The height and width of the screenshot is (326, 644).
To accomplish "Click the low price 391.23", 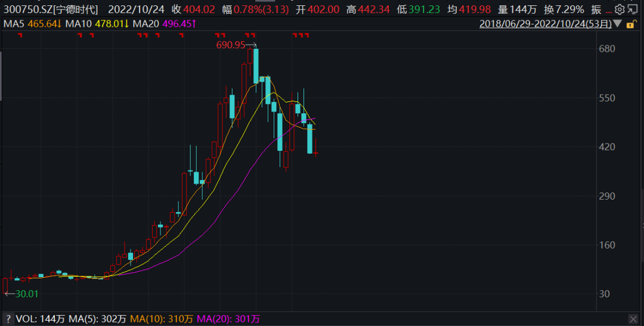I will 425,10.
